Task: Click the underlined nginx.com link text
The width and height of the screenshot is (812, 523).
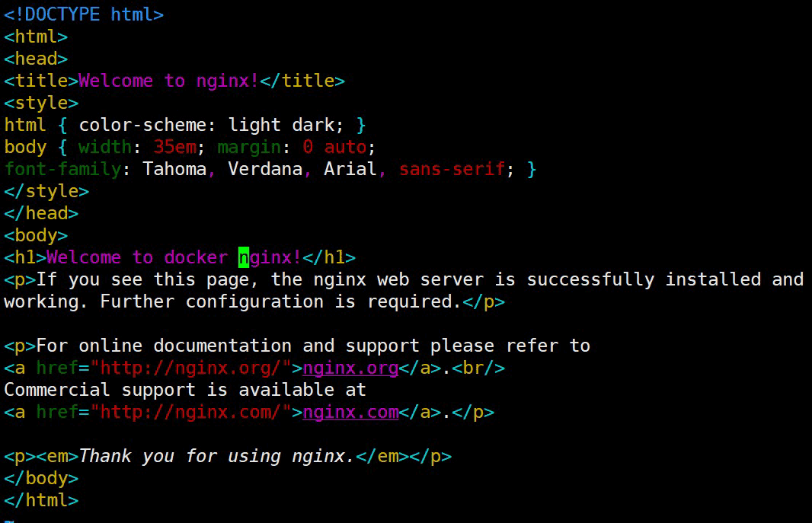Action: coord(350,413)
